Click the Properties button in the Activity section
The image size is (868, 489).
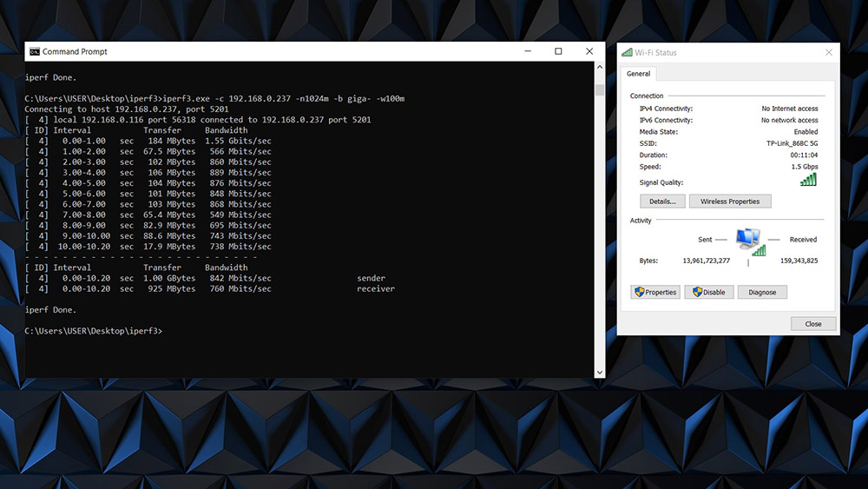tap(655, 292)
